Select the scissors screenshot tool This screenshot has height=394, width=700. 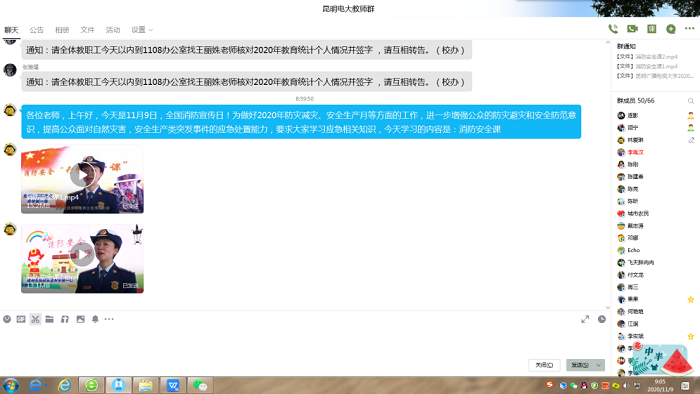coord(35,319)
